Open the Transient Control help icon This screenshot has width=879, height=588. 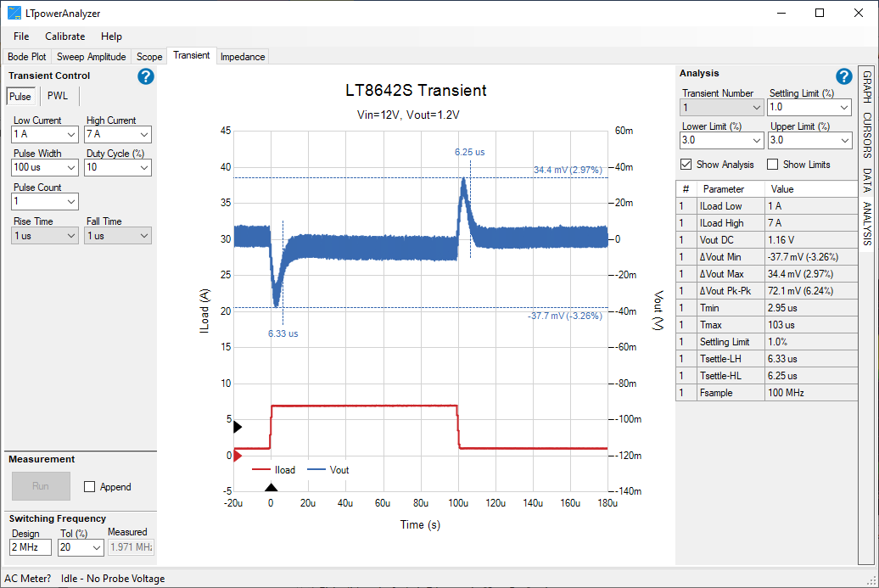click(145, 76)
